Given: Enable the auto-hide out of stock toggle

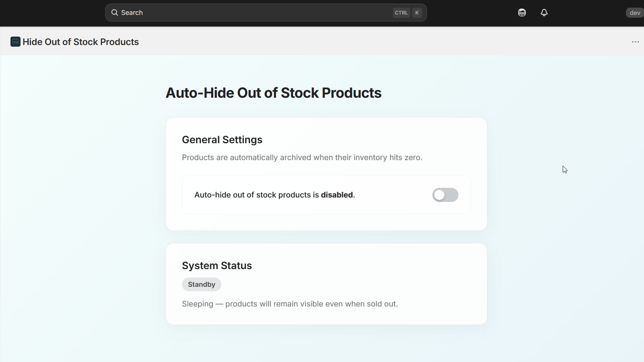Looking at the screenshot, I should [445, 195].
